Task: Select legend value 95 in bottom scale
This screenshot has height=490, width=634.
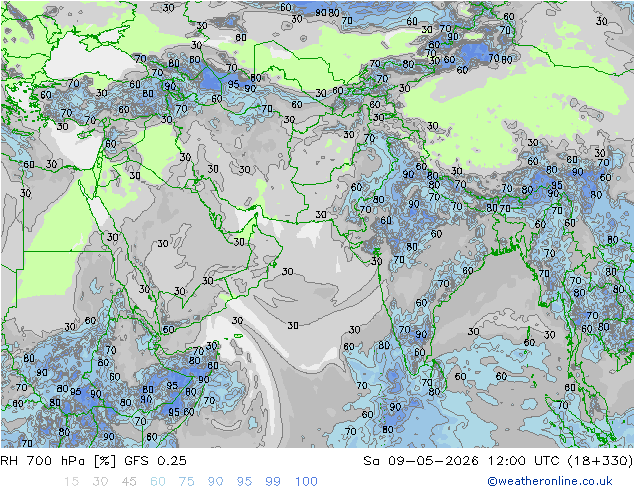Action: coord(244,482)
